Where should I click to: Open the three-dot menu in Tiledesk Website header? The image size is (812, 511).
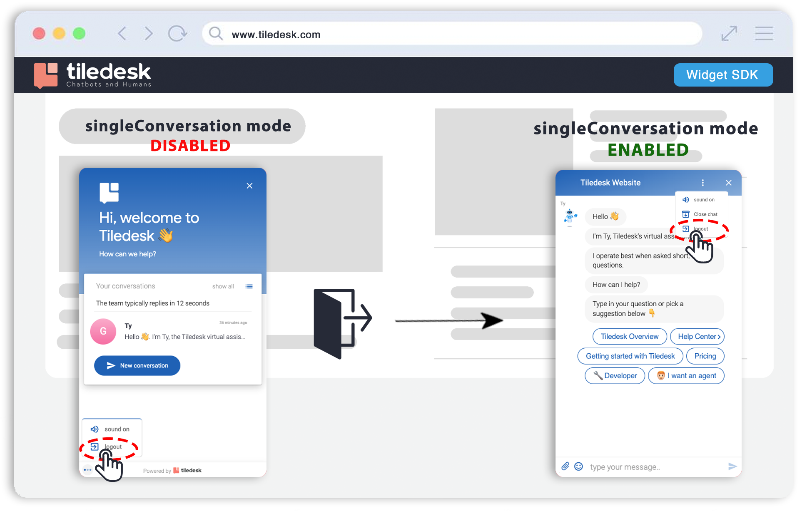[702, 183]
